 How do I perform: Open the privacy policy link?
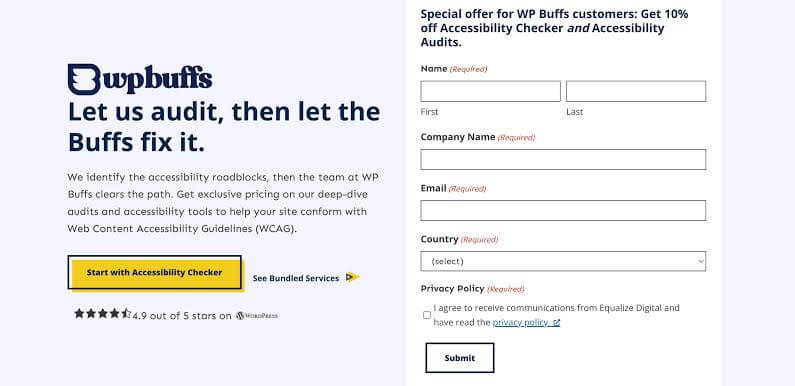pyautogui.click(x=521, y=323)
